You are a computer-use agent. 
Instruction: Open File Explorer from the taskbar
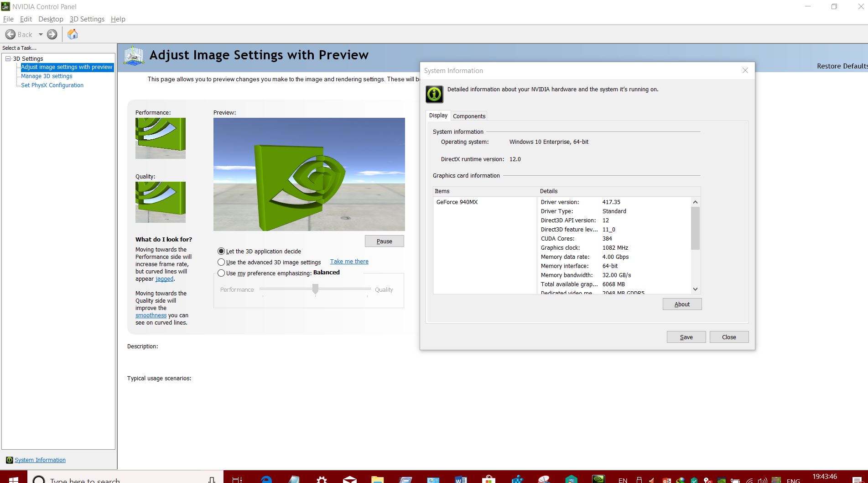pos(378,479)
